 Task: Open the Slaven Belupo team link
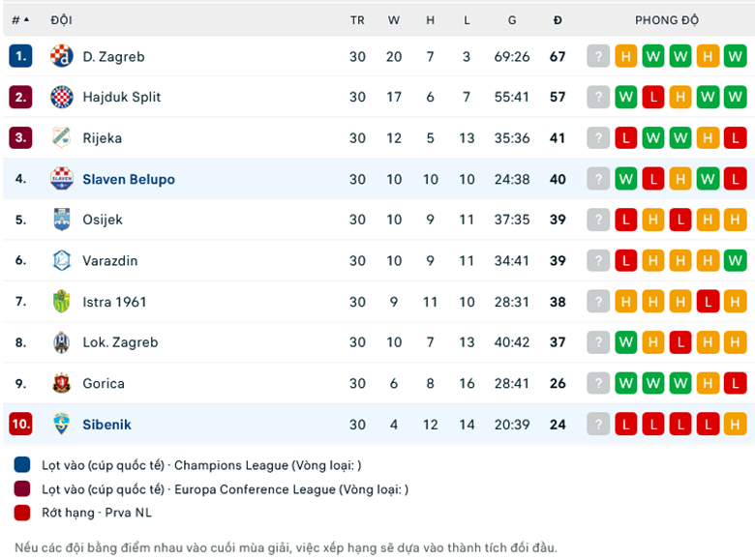tap(129, 179)
